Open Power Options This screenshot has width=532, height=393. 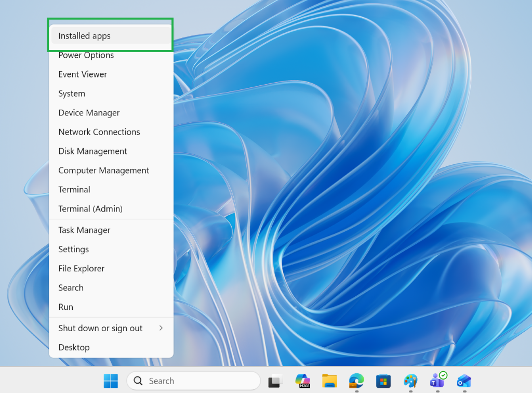click(111, 55)
